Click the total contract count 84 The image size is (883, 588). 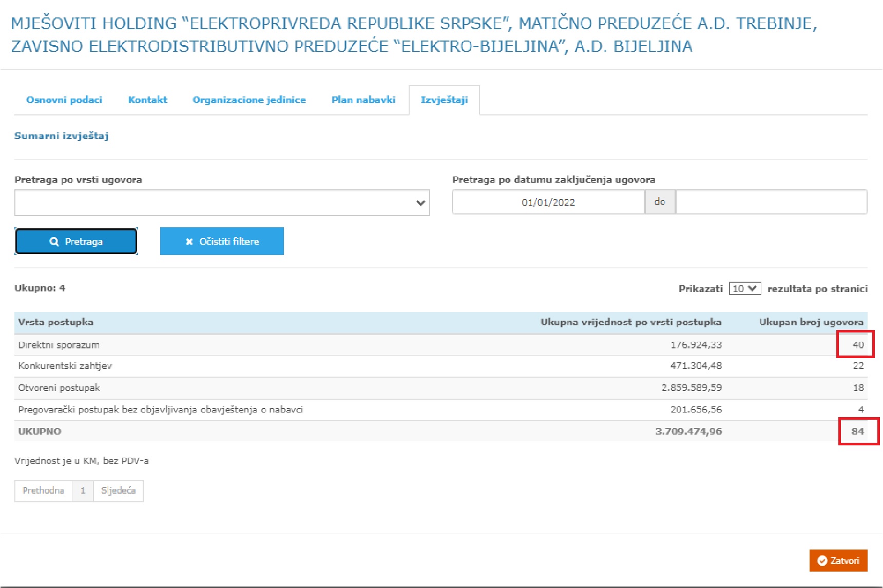pos(858,432)
